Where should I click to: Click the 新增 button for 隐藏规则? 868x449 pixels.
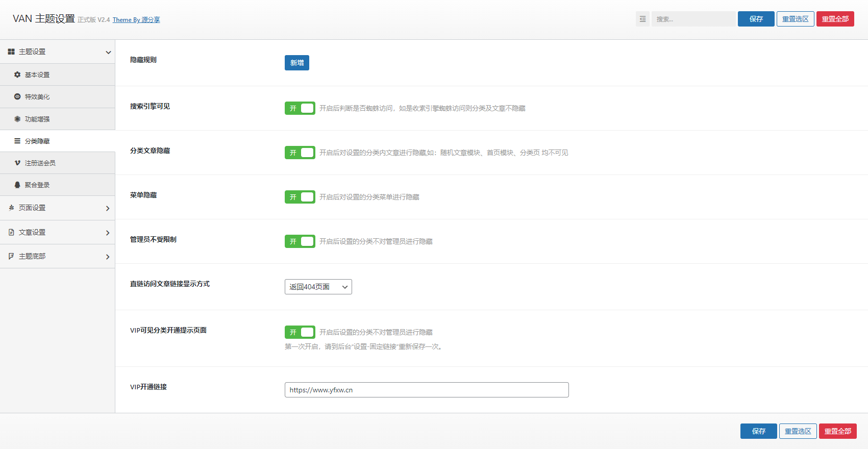coord(296,63)
